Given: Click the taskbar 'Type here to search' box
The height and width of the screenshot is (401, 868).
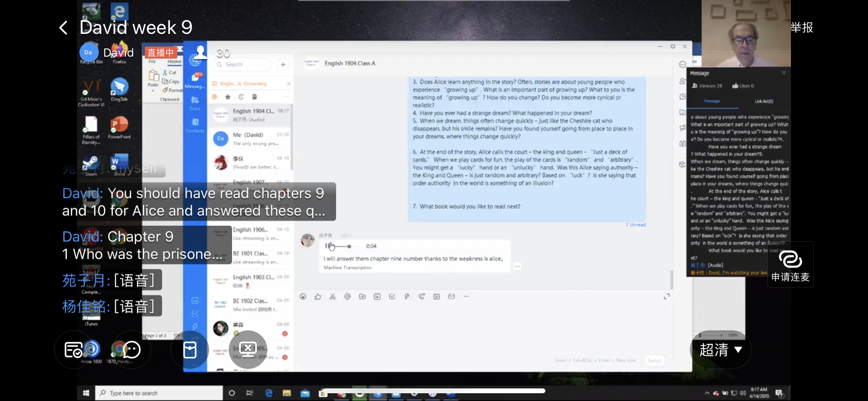Looking at the screenshot, I should click(x=159, y=393).
